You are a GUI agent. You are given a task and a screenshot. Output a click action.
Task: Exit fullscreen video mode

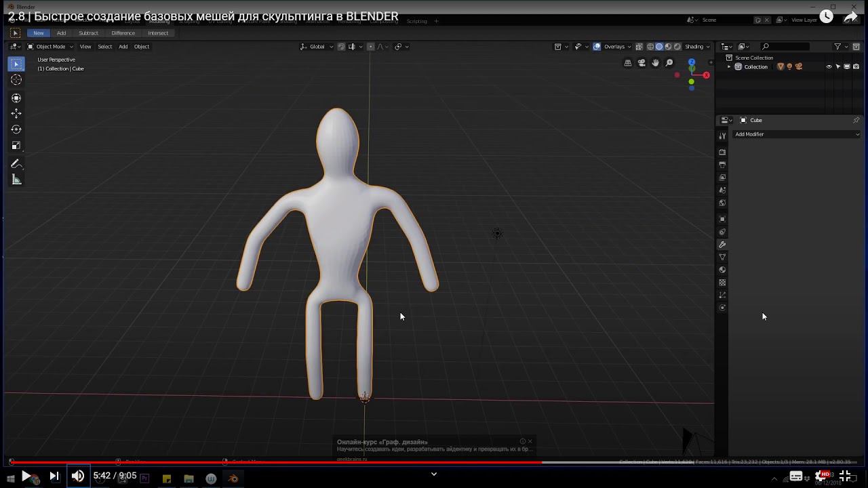pos(845,476)
